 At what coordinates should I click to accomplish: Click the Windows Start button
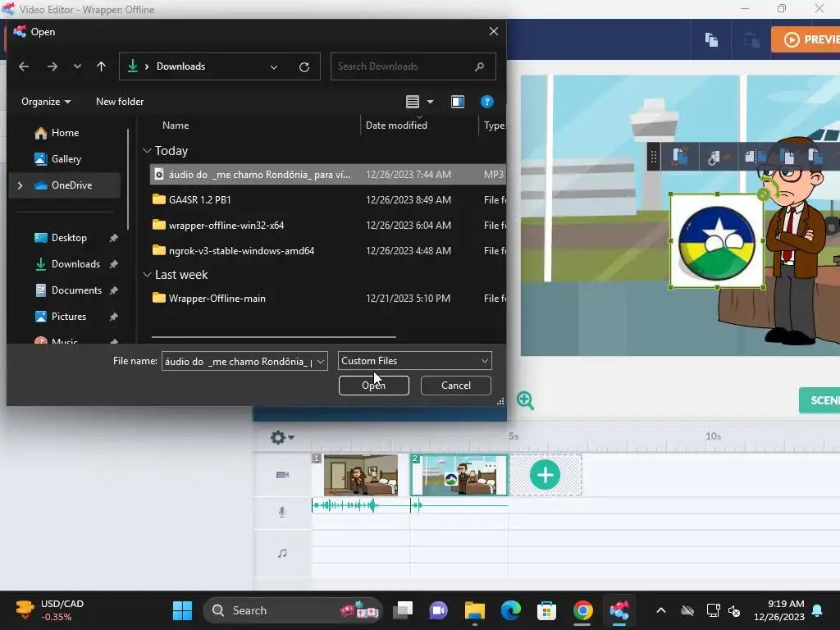[182, 610]
